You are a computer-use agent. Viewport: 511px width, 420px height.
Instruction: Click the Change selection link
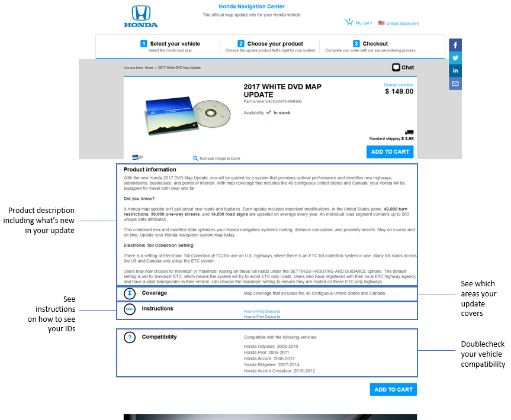398,85
